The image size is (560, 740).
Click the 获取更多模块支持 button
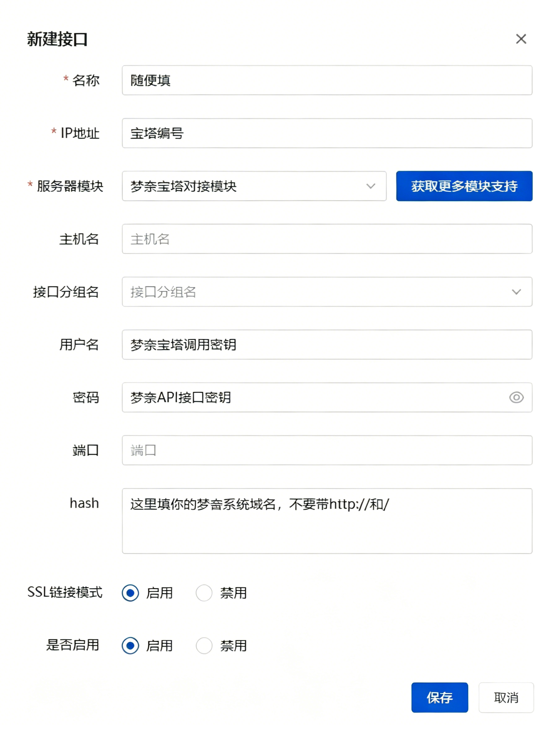coord(464,186)
